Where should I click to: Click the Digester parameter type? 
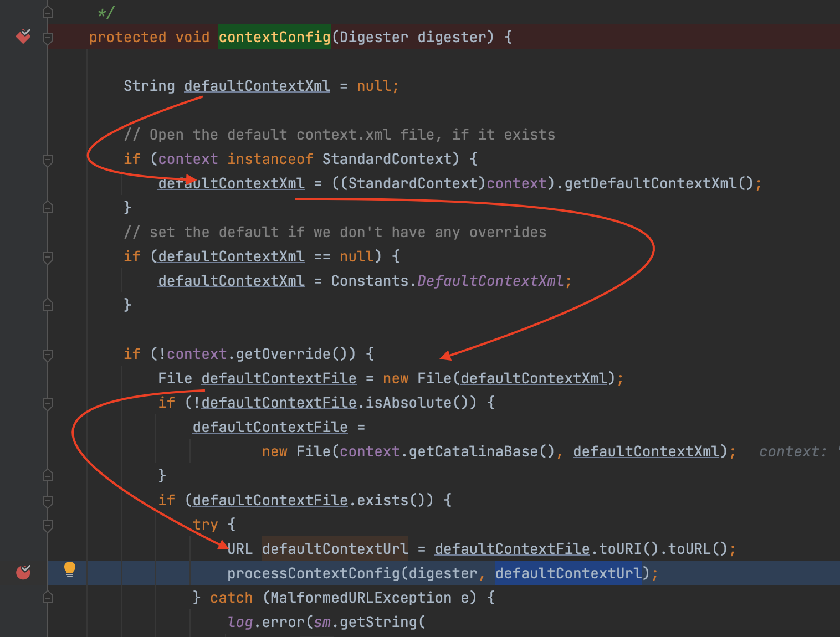(373, 37)
